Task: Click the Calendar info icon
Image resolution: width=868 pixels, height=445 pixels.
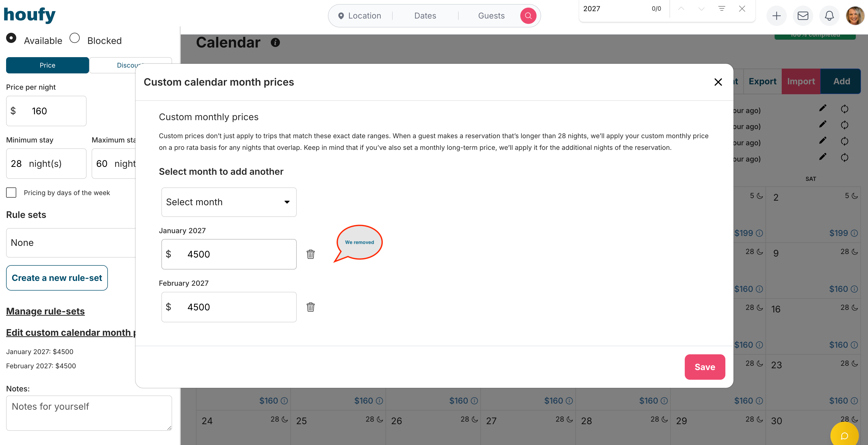Action: tap(275, 42)
